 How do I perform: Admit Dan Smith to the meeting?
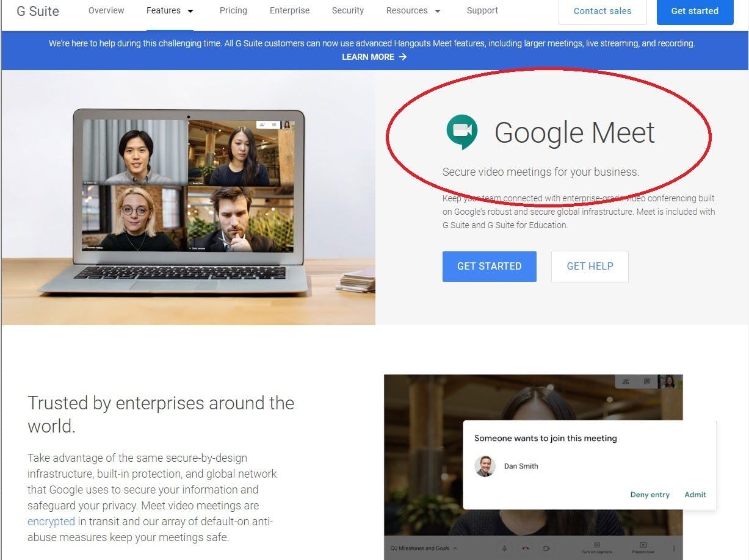(x=695, y=495)
